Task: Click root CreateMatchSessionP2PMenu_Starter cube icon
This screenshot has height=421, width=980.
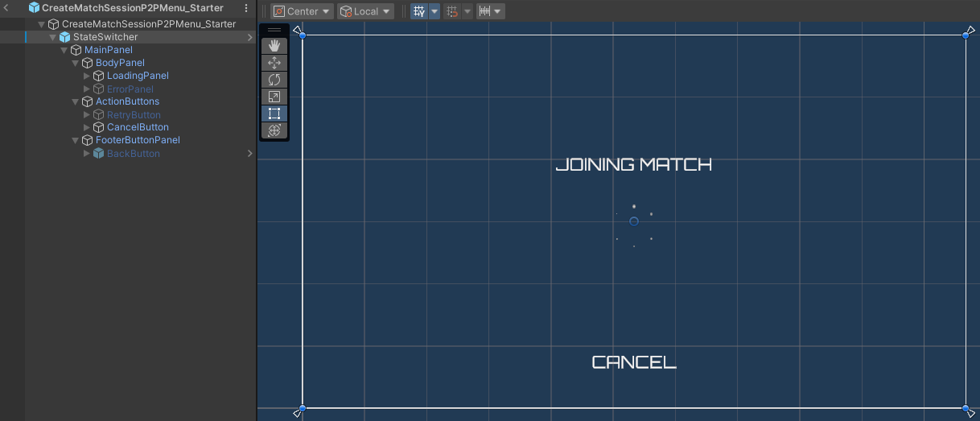Action: [x=54, y=24]
